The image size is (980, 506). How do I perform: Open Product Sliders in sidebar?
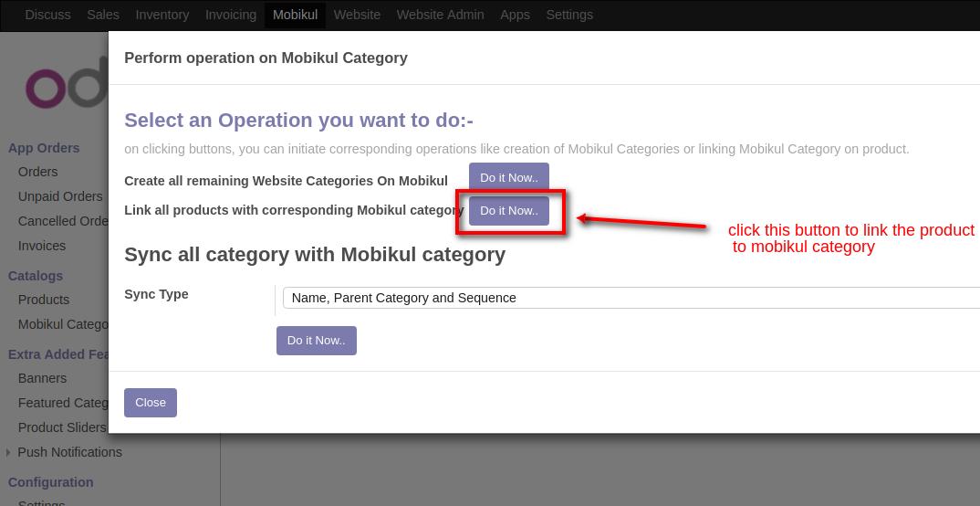point(62,427)
